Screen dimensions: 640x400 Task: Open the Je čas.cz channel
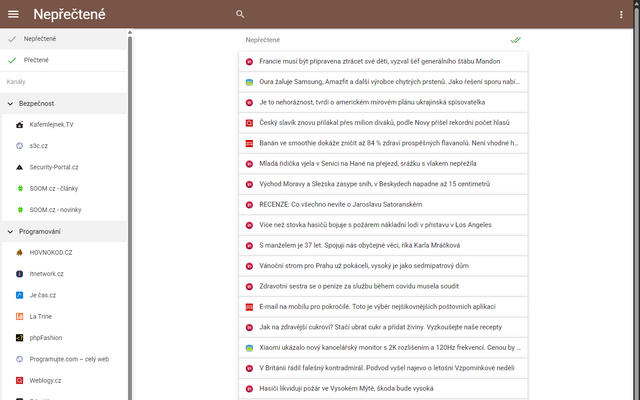tap(64, 295)
